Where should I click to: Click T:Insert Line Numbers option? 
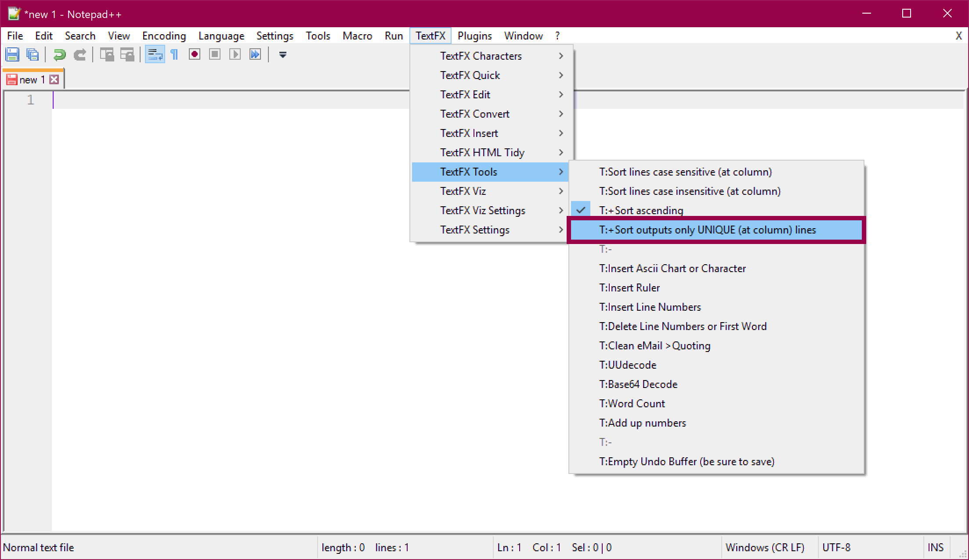[x=651, y=307]
